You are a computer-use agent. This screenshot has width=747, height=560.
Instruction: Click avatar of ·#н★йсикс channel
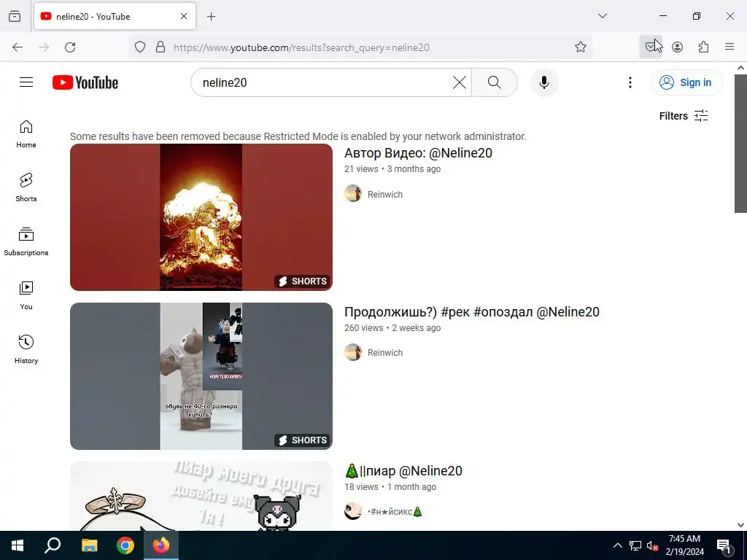(x=353, y=511)
